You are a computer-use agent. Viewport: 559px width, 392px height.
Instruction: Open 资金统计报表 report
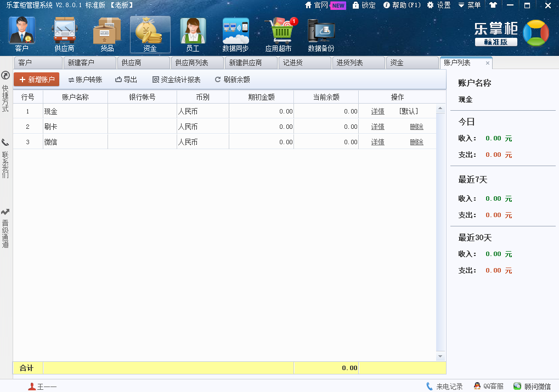177,79
